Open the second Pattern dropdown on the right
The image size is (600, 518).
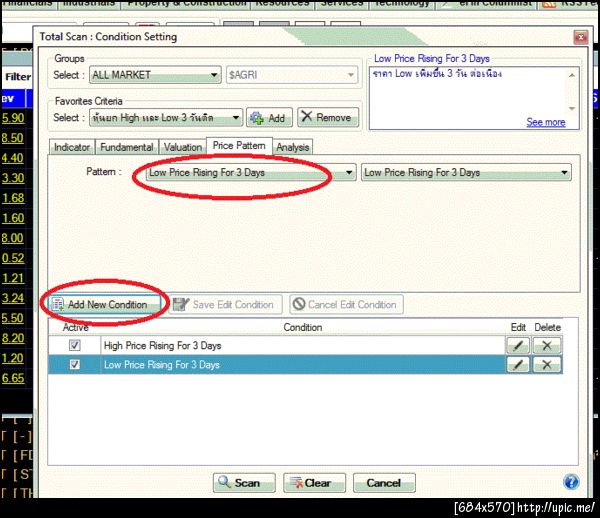(x=466, y=173)
